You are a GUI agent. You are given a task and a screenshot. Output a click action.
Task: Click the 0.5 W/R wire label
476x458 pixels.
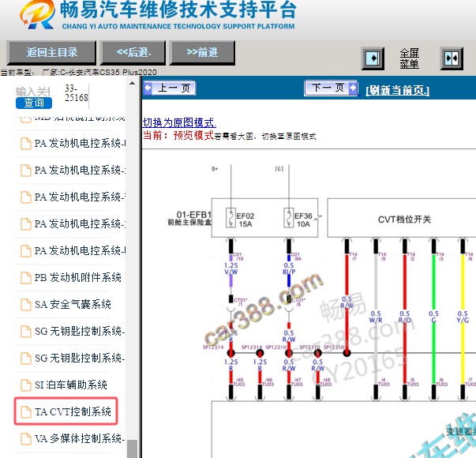point(376,317)
